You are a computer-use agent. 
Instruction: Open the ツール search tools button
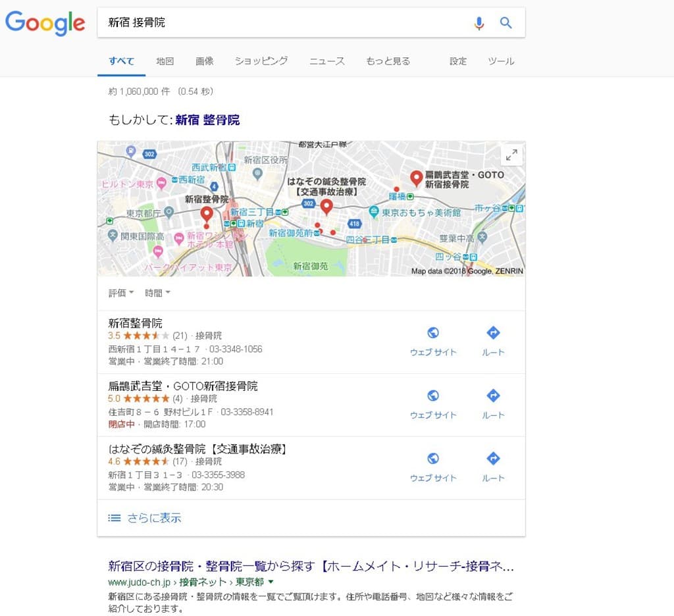[x=501, y=61]
